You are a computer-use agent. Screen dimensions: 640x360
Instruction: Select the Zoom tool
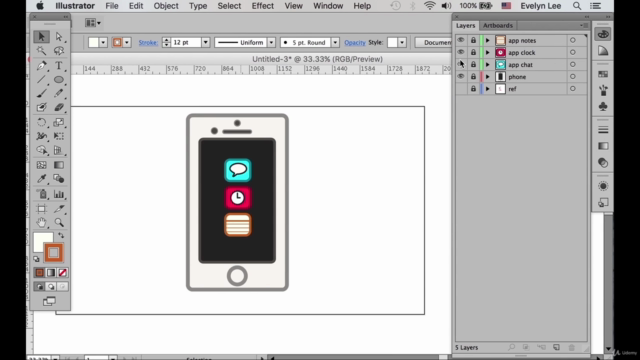click(x=59, y=223)
